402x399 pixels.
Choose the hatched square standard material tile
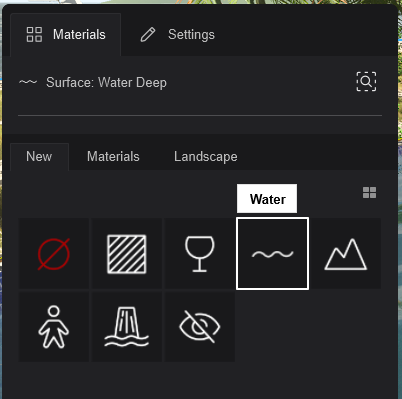pos(127,254)
